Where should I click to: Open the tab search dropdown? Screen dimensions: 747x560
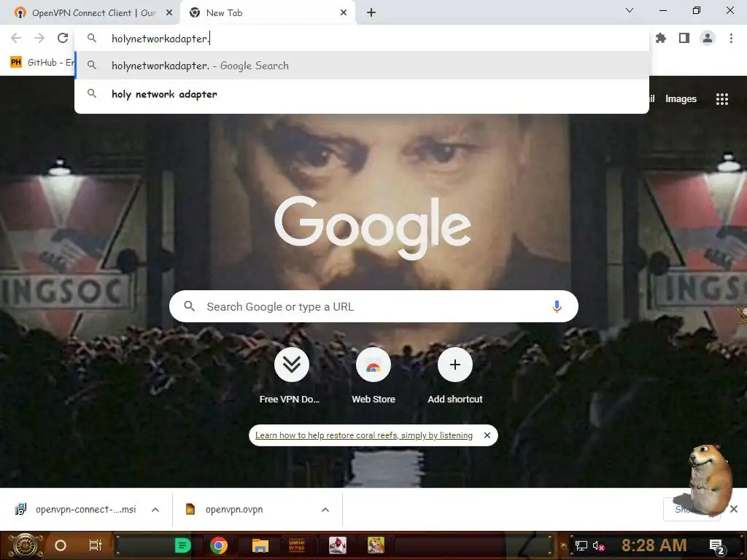(x=630, y=10)
